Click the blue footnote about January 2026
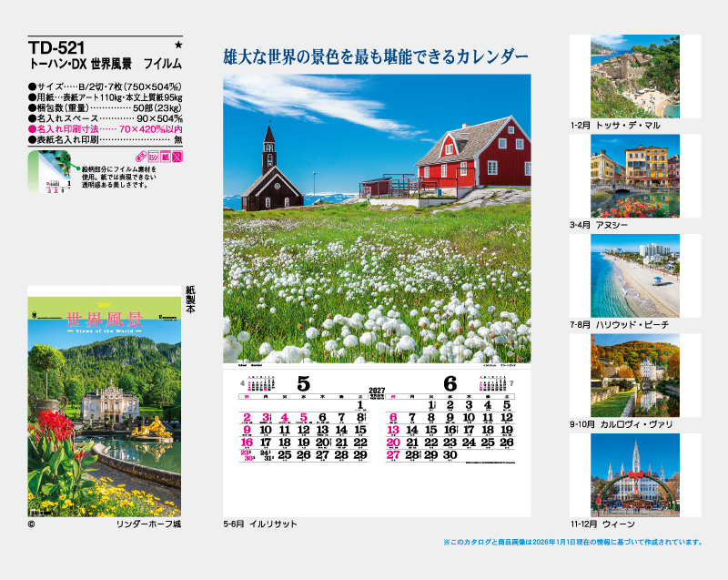Viewport: 728px width, 580px height. tap(573, 542)
